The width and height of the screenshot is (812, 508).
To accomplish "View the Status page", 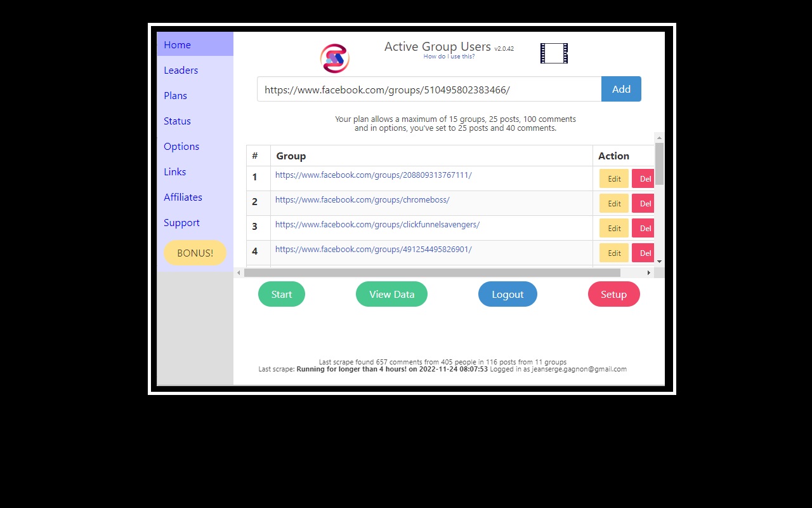I will click(x=177, y=121).
